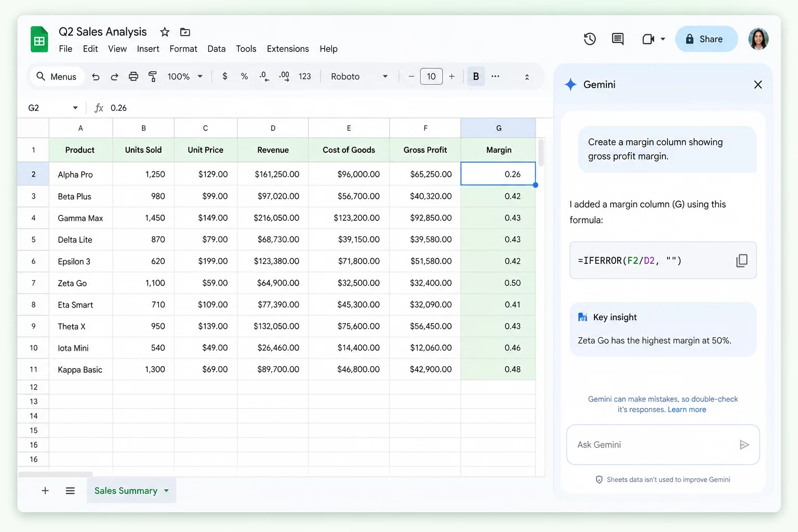Star the Q2 Sales Analysis document
This screenshot has width=798, height=532.
point(165,32)
